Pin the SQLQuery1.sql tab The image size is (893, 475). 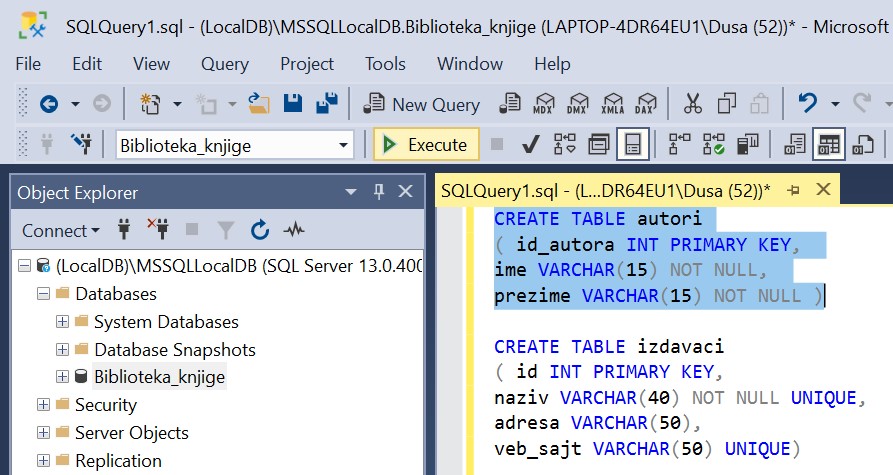[x=794, y=190]
